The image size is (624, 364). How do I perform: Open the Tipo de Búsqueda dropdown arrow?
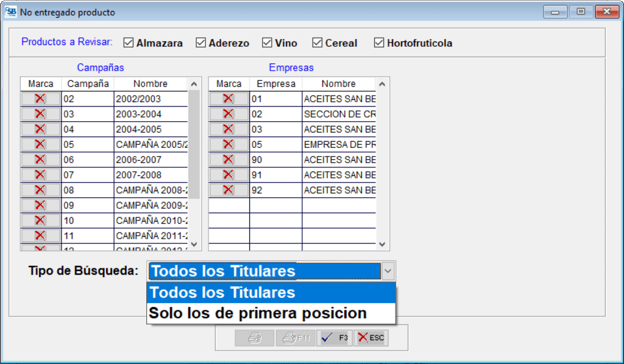389,271
